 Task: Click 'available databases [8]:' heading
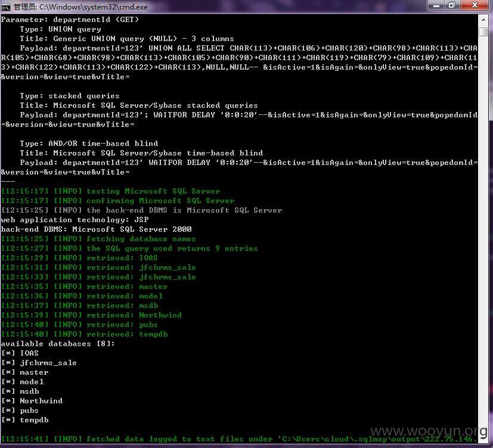58,344
